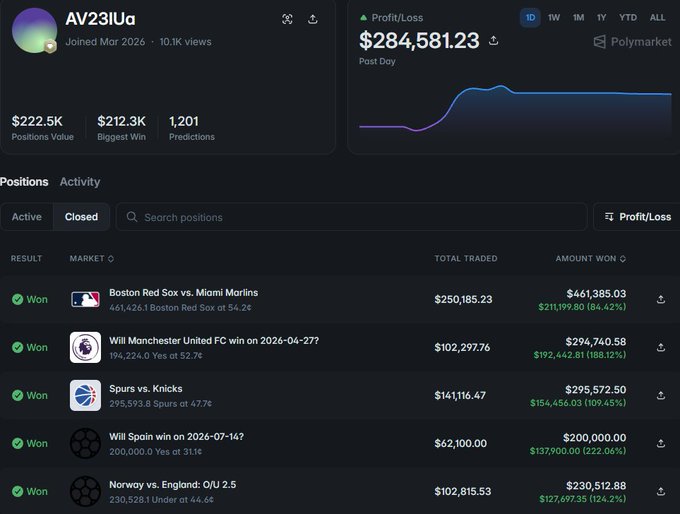This screenshot has width=680, height=514.
Task: Open Will Spain win on 2026-07-14 market
Action: 177,437
